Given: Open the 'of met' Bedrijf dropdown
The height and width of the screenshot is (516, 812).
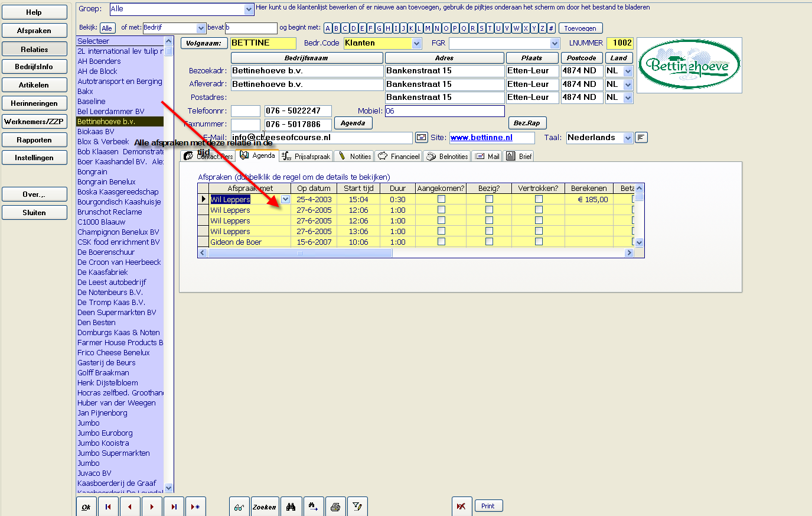Looking at the screenshot, I should click(x=201, y=28).
